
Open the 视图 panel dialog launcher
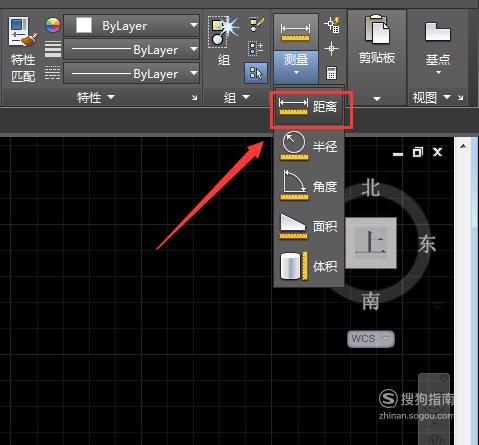tap(461, 98)
